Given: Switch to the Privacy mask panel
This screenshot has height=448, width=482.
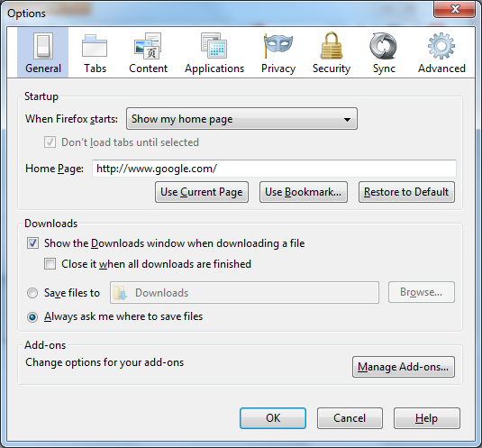Looking at the screenshot, I should pos(278,52).
